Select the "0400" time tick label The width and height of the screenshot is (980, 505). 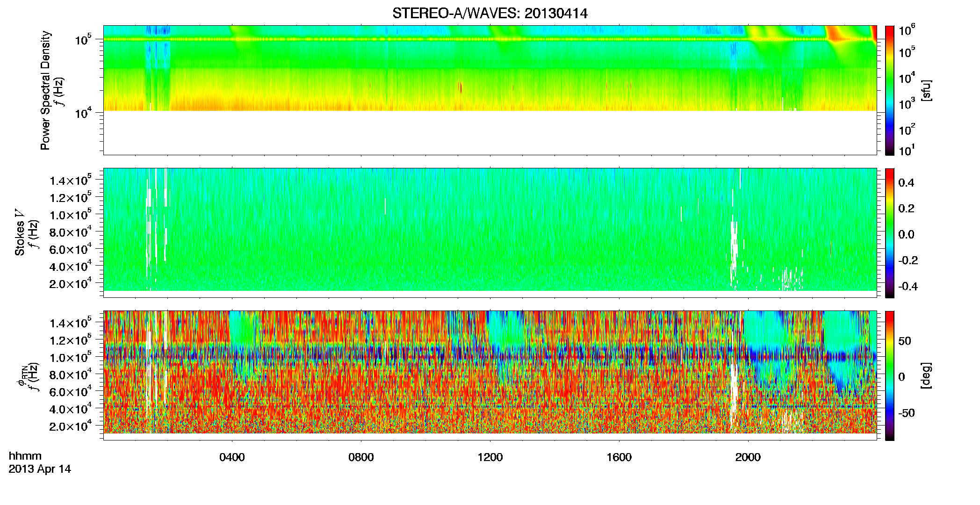coord(232,457)
